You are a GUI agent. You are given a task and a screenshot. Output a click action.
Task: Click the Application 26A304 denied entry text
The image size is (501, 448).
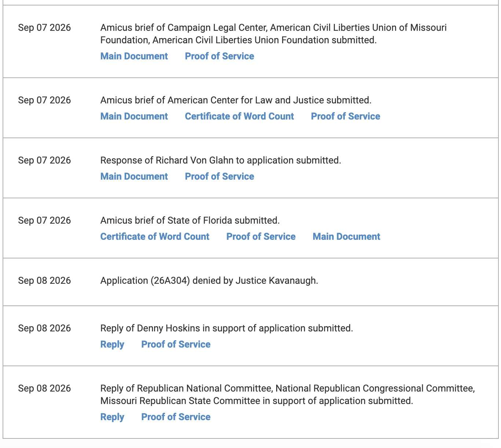(x=209, y=280)
